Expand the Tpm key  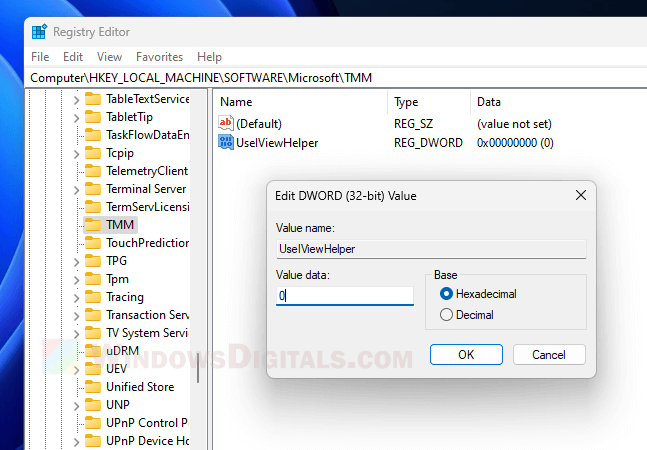tap(76, 280)
